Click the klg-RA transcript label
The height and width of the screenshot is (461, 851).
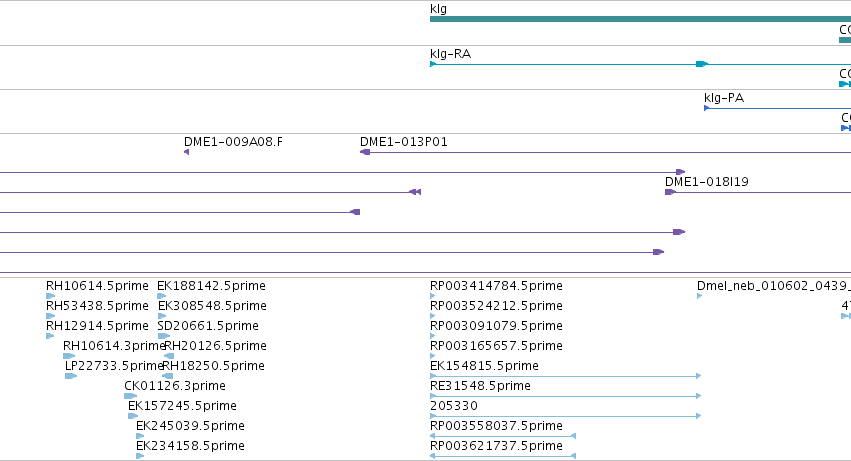(x=450, y=54)
